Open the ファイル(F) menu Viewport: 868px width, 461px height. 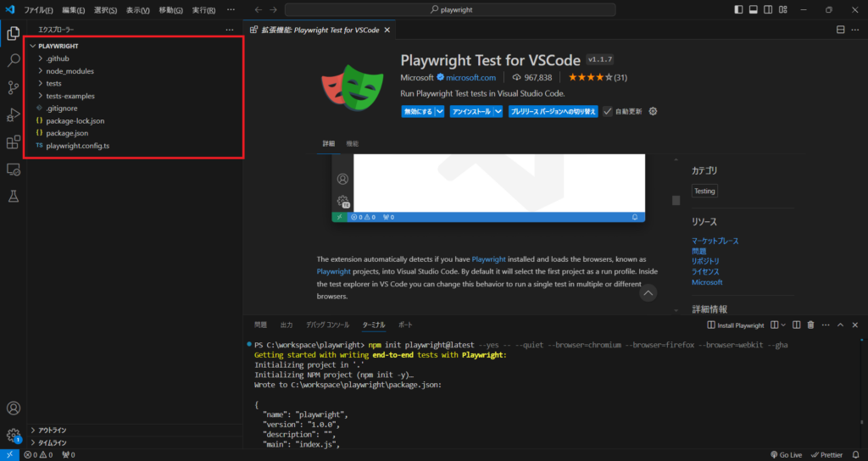38,10
